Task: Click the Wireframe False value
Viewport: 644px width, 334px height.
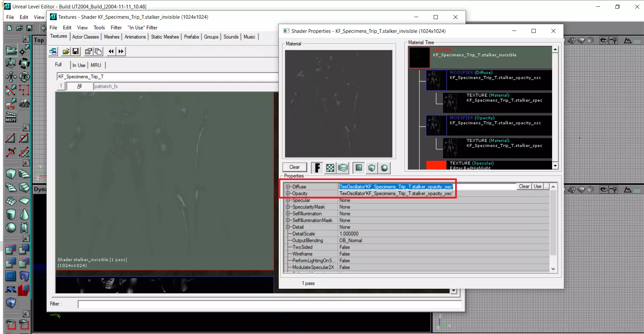Action: point(344,254)
